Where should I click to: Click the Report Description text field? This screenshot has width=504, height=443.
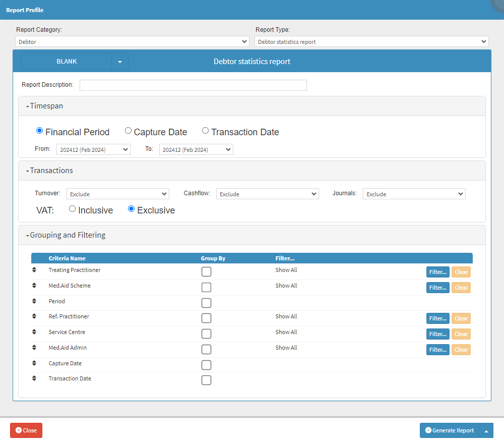click(x=193, y=85)
